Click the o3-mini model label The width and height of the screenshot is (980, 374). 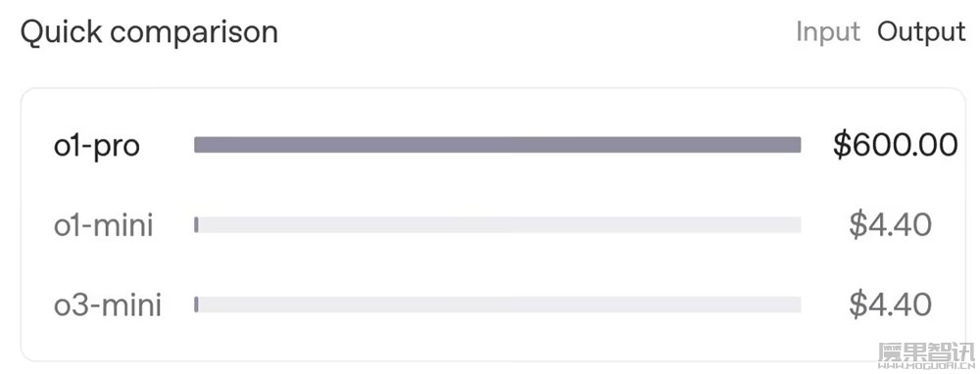tap(108, 304)
